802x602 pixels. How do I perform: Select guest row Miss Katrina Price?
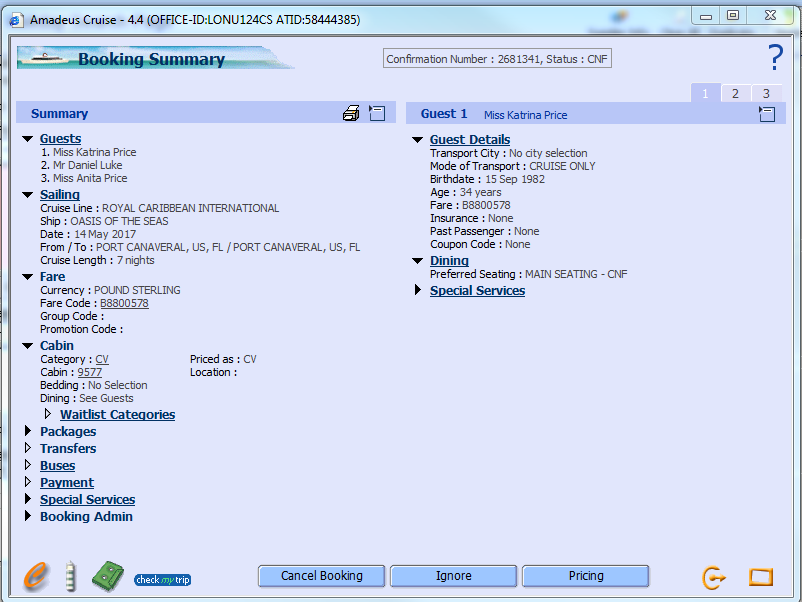[x=88, y=152]
